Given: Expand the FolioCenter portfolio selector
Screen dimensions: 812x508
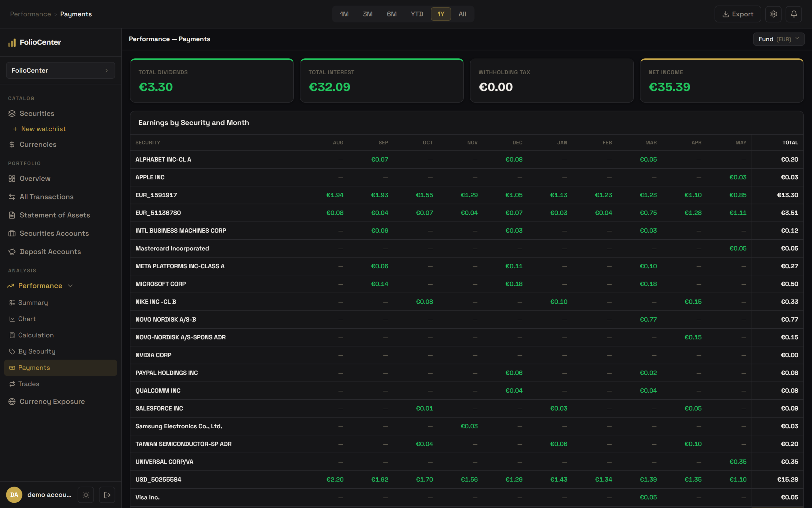Looking at the screenshot, I should click(x=61, y=70).
